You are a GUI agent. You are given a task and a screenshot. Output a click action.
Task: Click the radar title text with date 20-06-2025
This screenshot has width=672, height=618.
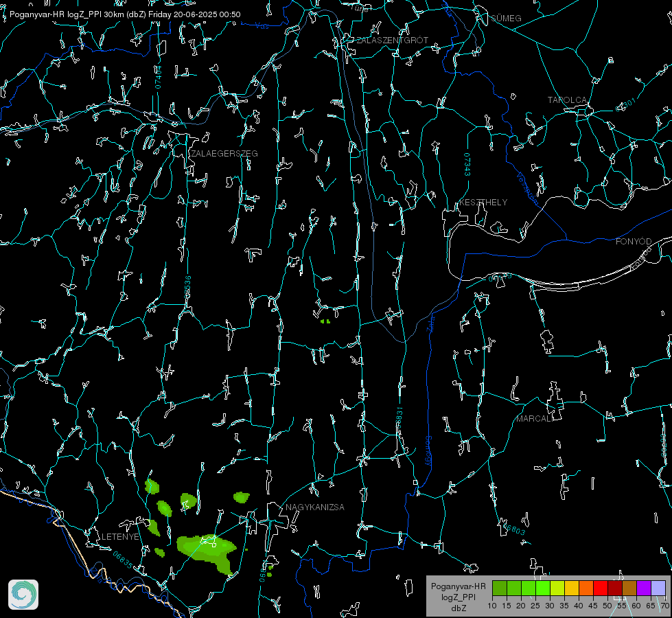coord(125,14)
